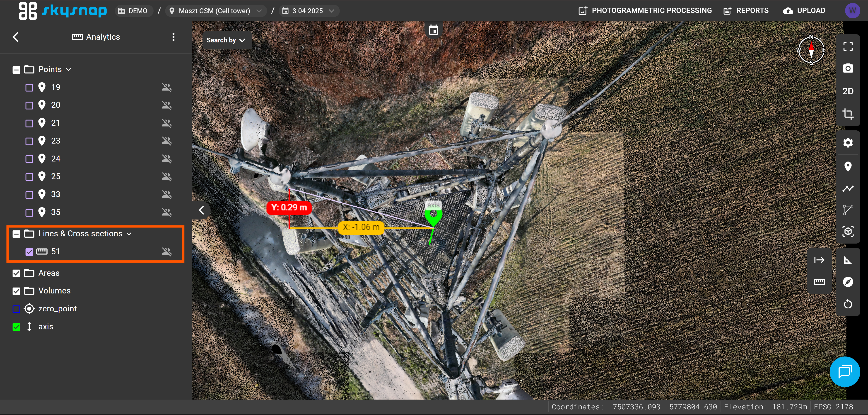Open the calendar date picker on map

click(x=433, y=30)
